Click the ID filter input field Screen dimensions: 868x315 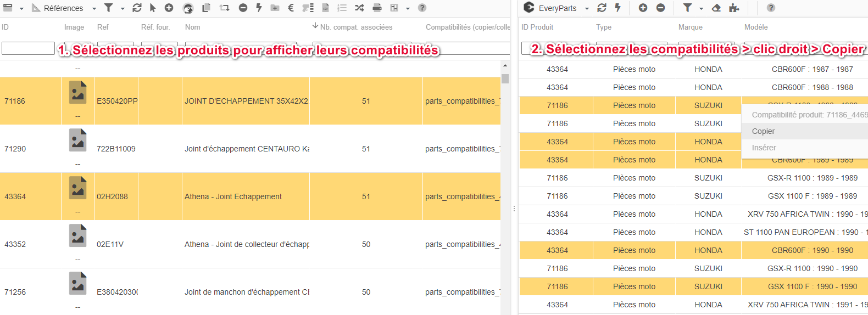pos(28,48)
